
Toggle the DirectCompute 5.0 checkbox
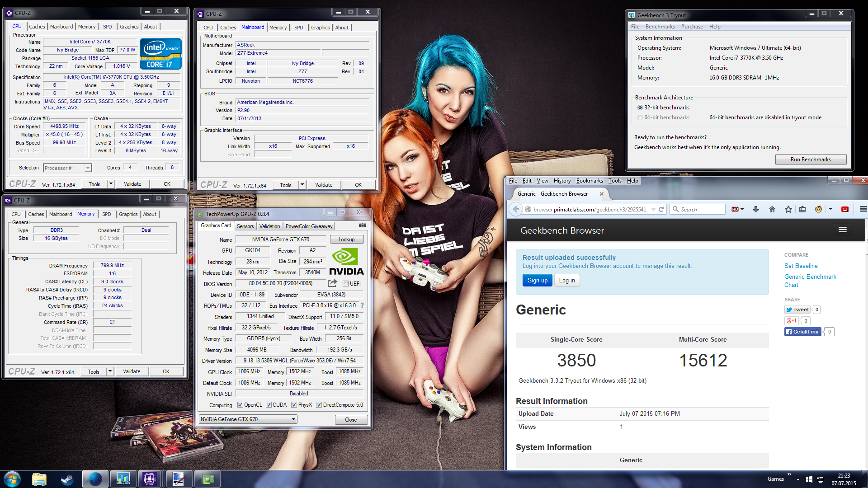coord(319,405)
